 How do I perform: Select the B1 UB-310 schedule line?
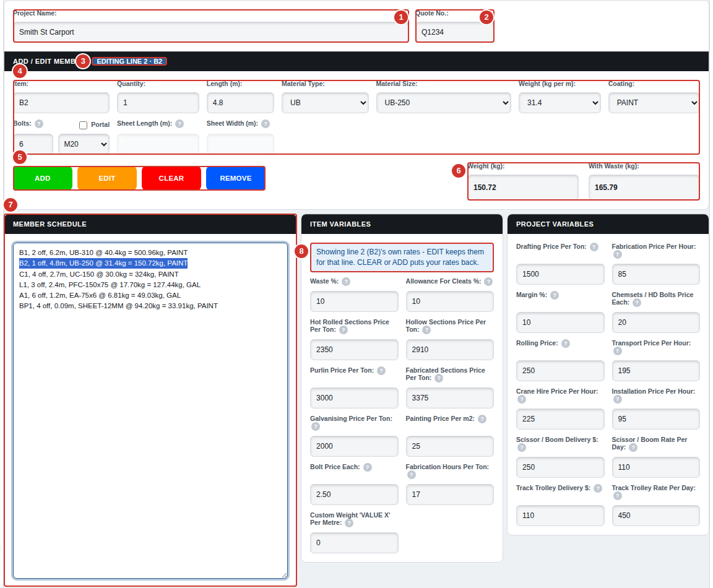(x=103, y=253)
